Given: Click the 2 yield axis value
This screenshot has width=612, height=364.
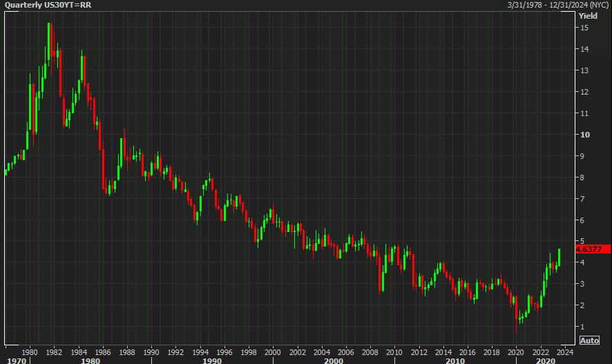Looking at the screenshot, I should (582, 305).
